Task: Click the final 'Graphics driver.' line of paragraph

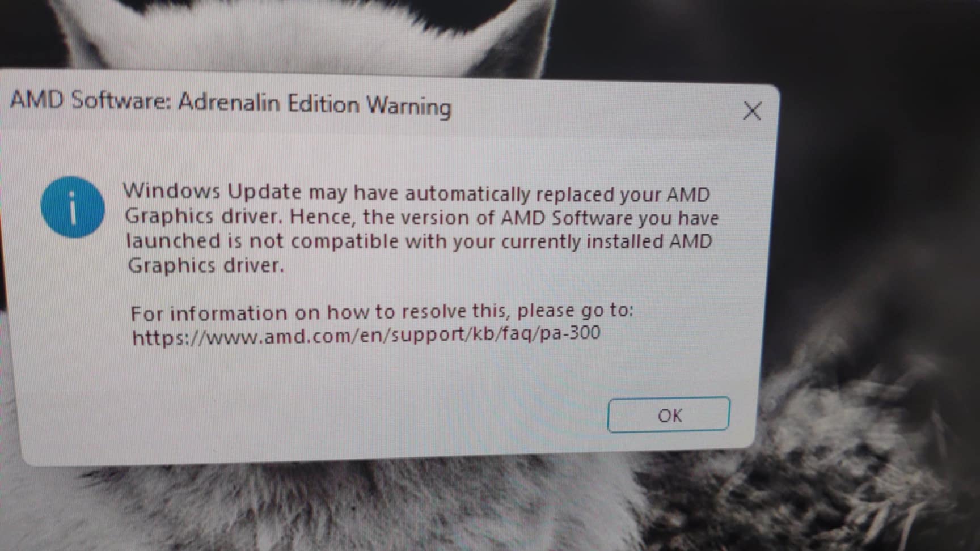Action: (205, 265)
